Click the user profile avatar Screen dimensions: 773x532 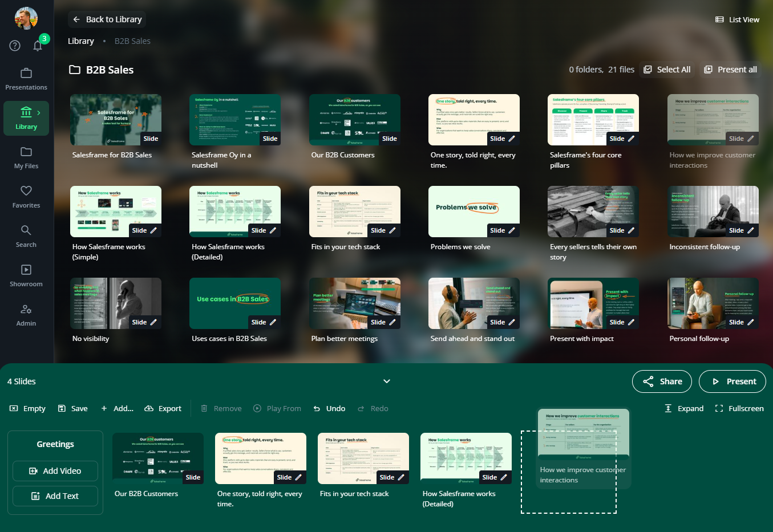26,18
